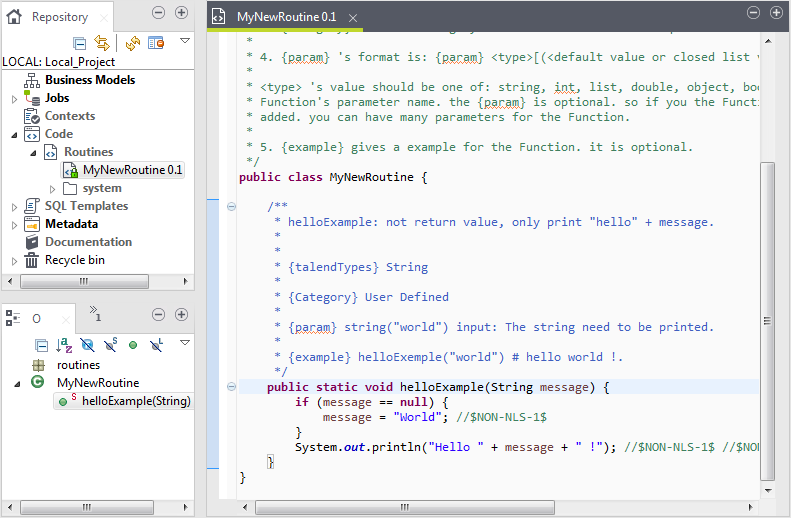Open the Repository view menu dropdown arrow

(184, 41)
